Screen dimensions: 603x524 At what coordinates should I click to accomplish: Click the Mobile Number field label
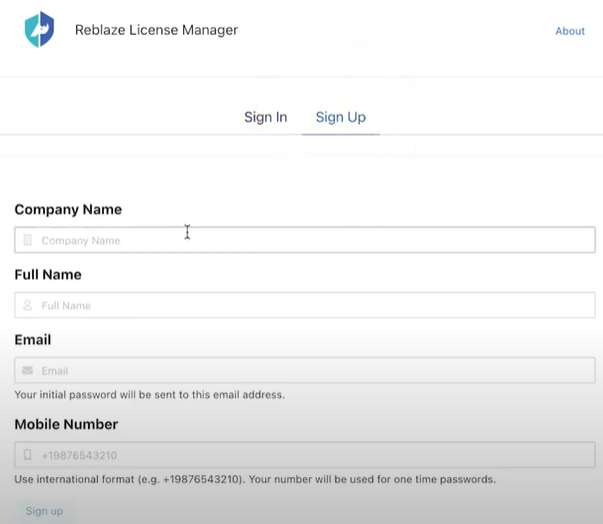click(x=66, y=425)
